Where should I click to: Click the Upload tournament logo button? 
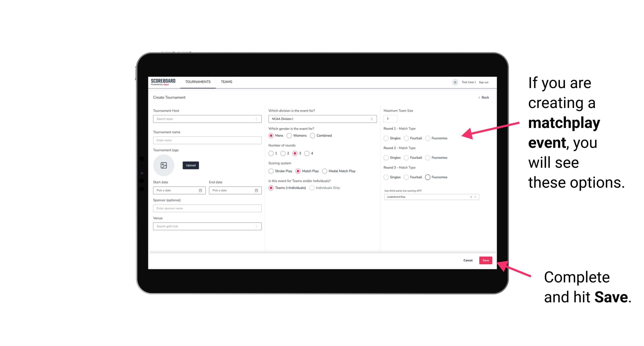click(x=191, y=165)
